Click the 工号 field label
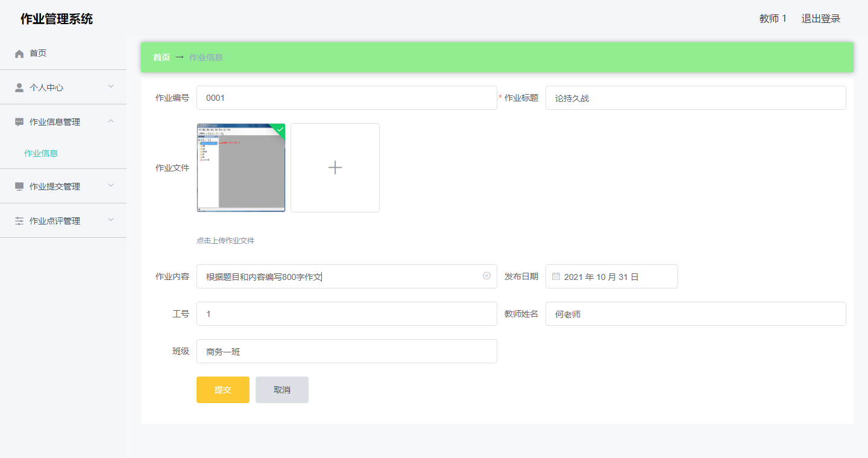 [181, 314]
